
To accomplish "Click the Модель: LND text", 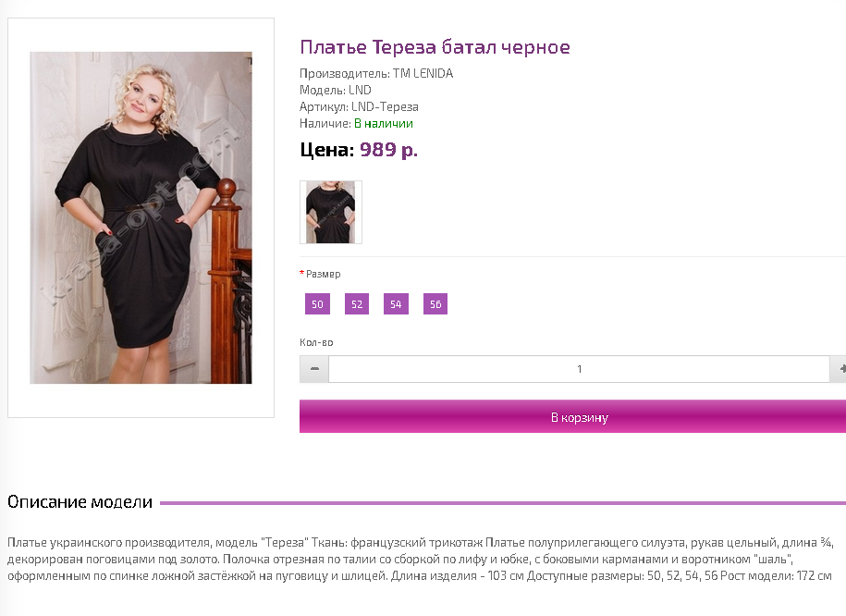I will click(335, 90).
